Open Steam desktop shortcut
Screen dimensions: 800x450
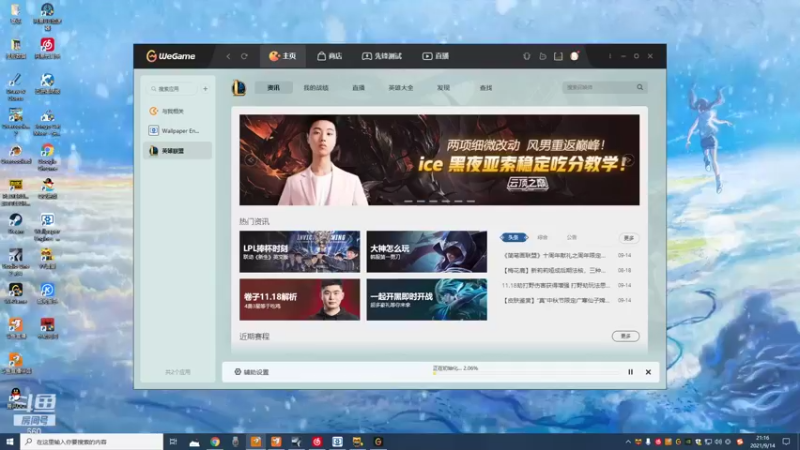16,223
